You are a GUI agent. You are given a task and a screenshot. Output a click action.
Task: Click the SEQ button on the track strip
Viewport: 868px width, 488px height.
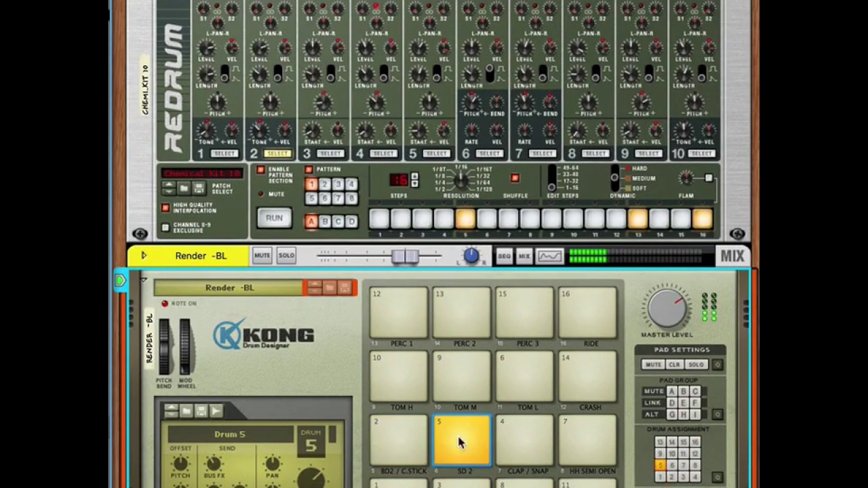[x=504, y=256]
